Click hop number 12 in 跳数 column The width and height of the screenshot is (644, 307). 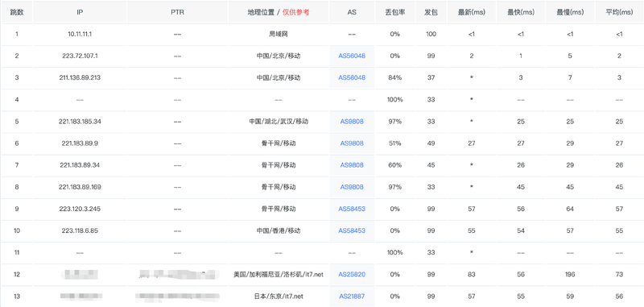pos(17,274)
